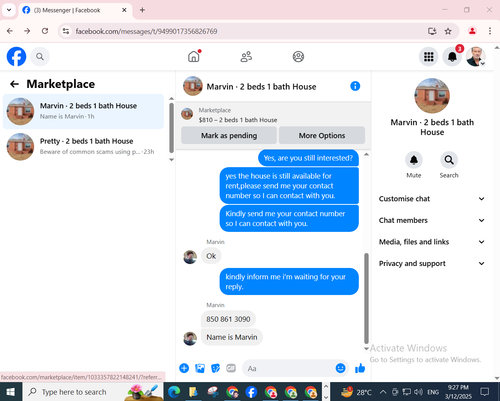Click 'Yes, are you still interested?' message

308,158
